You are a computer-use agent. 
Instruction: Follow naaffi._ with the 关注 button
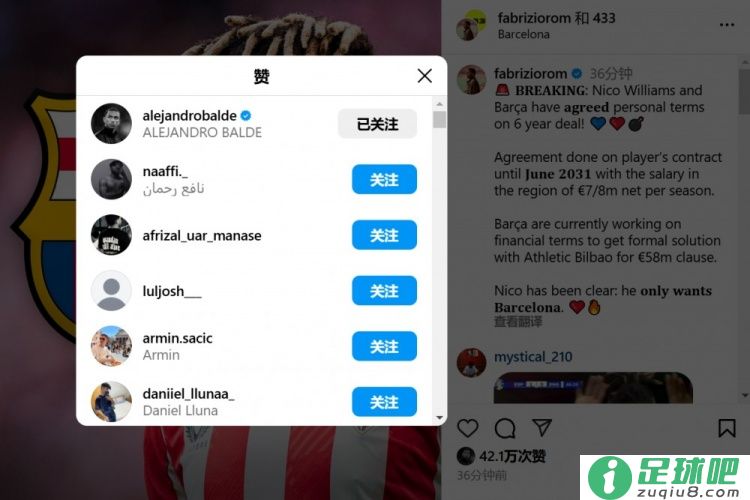click(384, 179)
